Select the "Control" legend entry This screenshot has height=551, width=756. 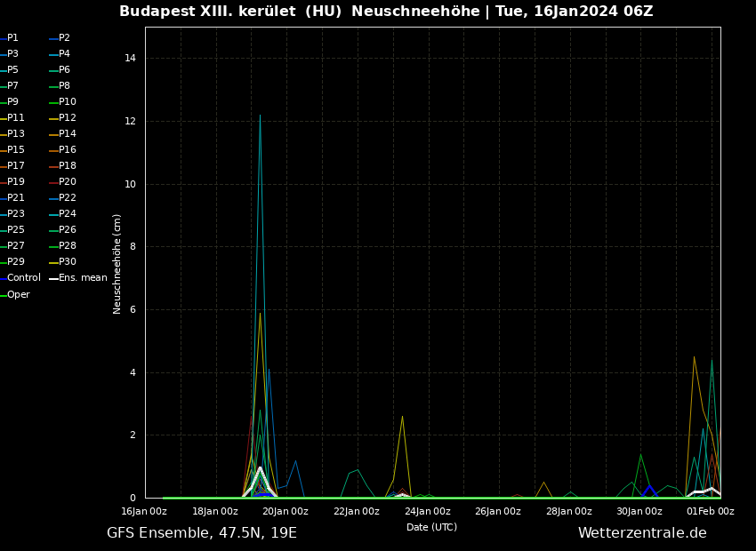click(23, 278)
